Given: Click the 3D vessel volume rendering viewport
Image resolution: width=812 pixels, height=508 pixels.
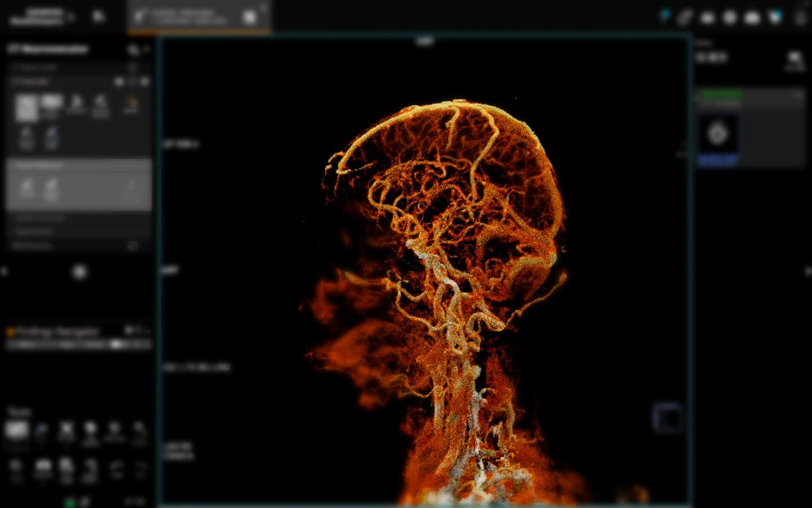Looking at the screenshot, I should (425, 271).
